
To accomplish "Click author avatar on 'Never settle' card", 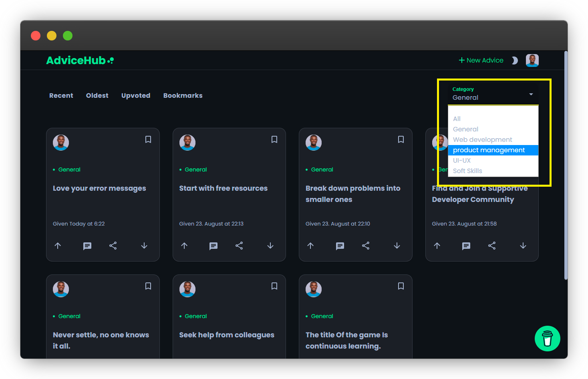I will pos(61,289).
